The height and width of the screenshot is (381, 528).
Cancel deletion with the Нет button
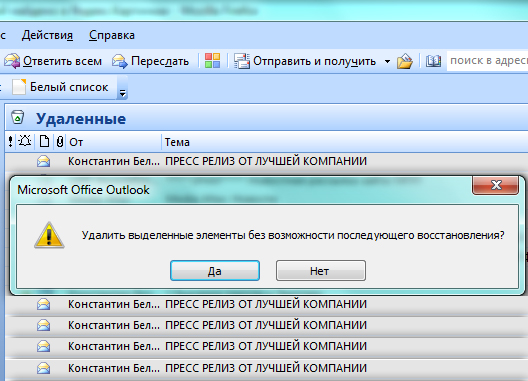click(x=321, y=271)
